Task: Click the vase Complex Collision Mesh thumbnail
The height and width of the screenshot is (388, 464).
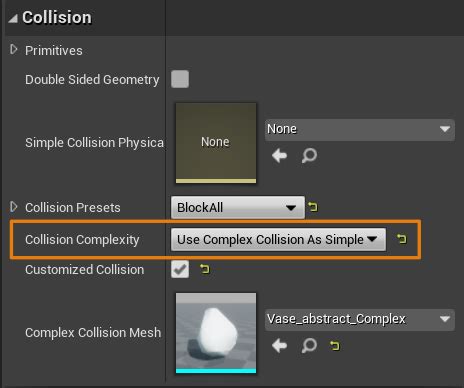Action: point(216,333)
